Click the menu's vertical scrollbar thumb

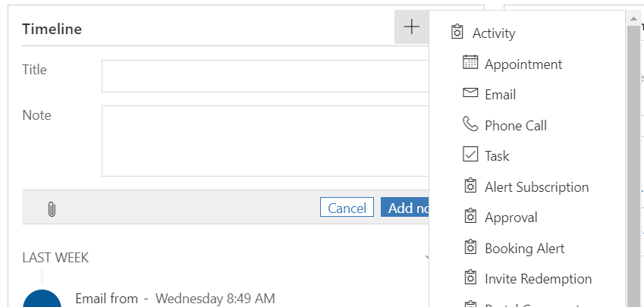point(633,166)
